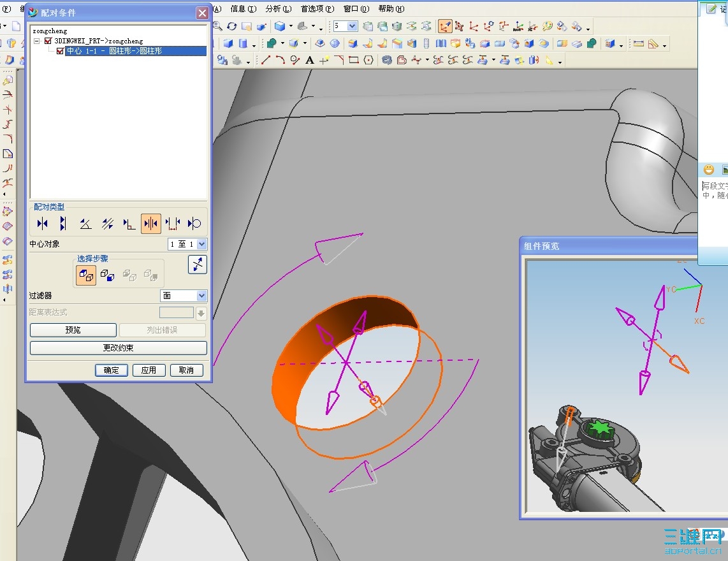Collapse the 3DINGWEI_PRT->zongcheng tree node
Screen dimensions: 728x561
[x=37, y=41]
